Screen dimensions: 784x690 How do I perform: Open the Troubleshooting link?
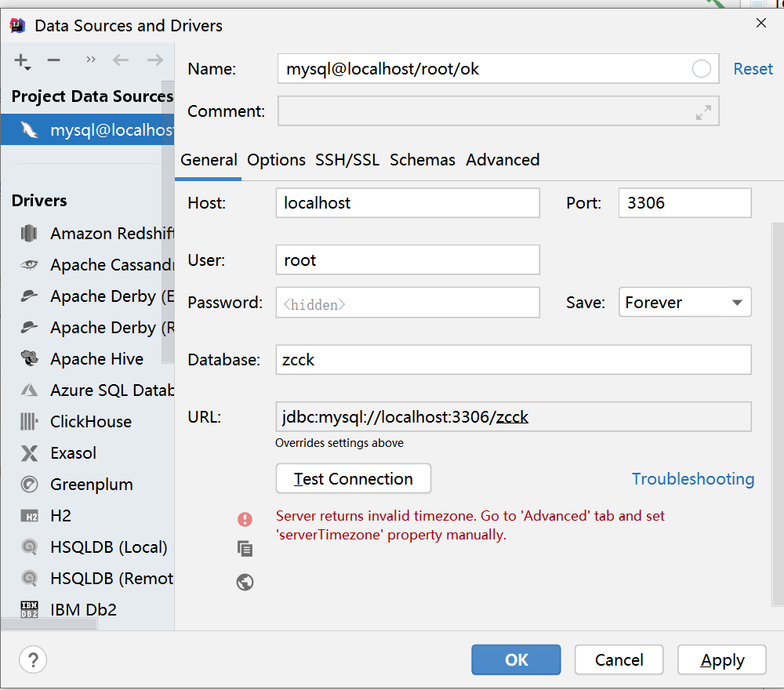point(693,479)
